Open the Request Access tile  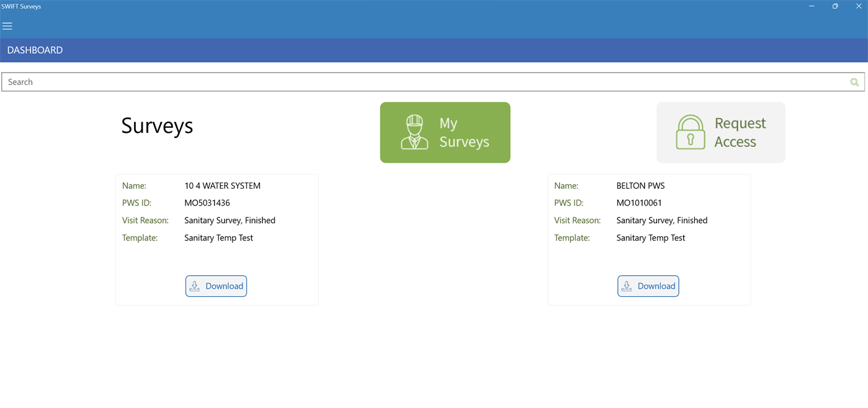(721, 132)
